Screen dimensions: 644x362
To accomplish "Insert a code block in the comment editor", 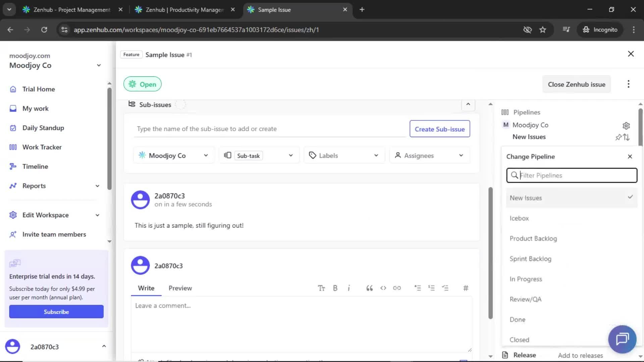I will coord(383,288).
